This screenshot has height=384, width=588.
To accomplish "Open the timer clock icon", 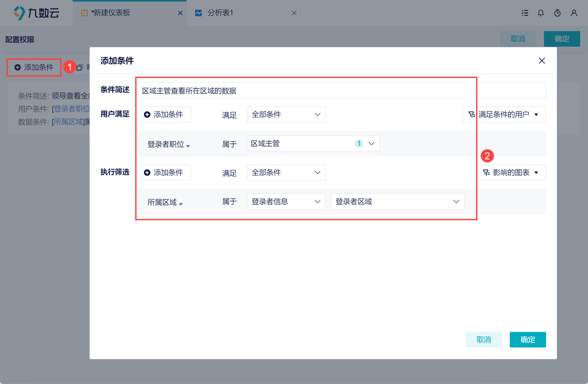I will [557, 13].
